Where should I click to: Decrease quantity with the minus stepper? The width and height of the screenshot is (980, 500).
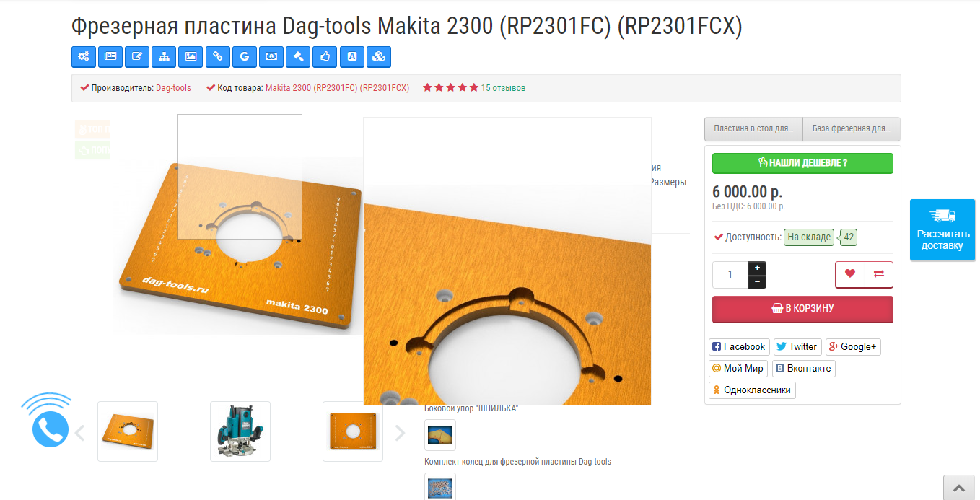(757, 281)
